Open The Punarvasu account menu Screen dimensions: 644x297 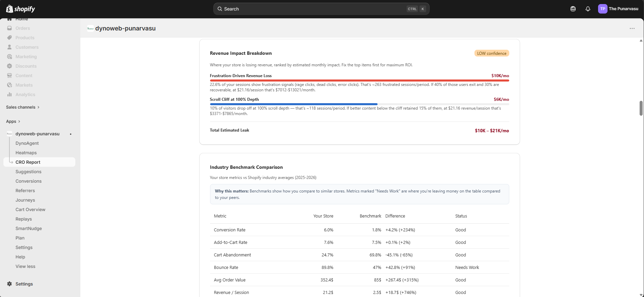pyautogui.click(x=618, y=9)
